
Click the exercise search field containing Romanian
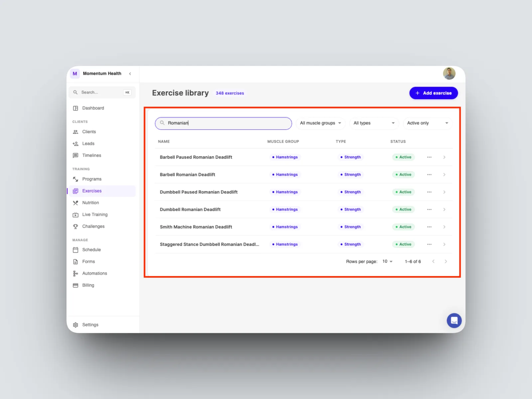(223, 123)
